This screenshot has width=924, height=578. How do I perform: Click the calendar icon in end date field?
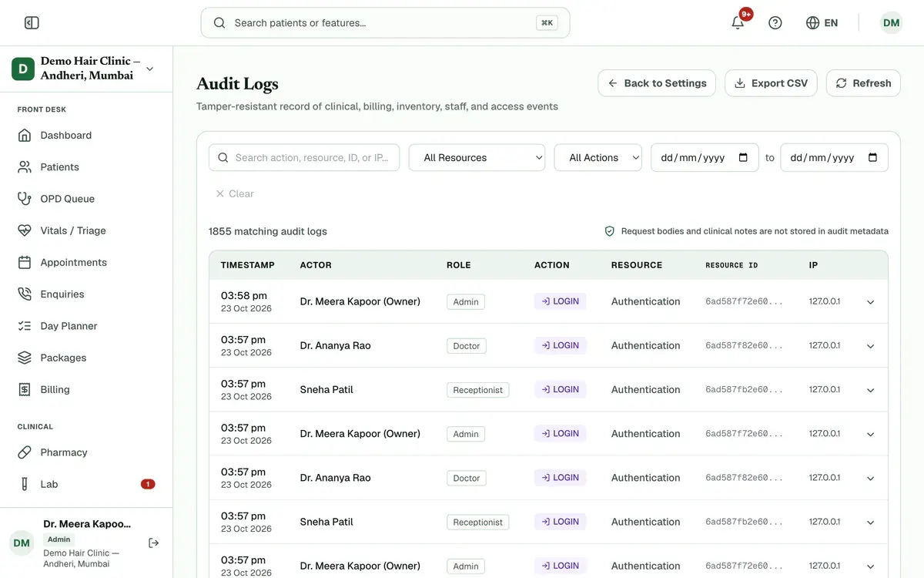(872, 157)
